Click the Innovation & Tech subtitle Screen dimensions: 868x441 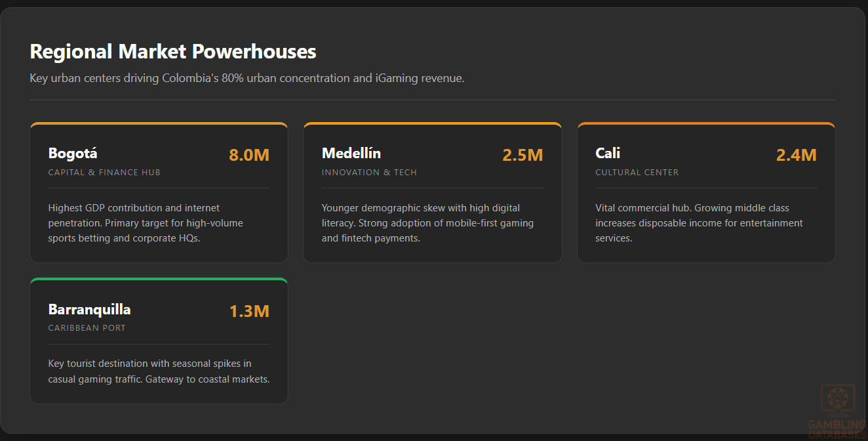pos(369,173)
